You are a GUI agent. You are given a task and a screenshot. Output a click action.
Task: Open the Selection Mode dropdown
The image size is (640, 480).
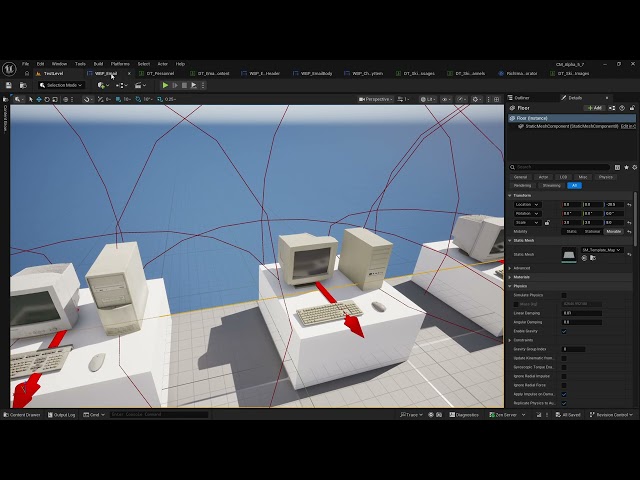61,85
